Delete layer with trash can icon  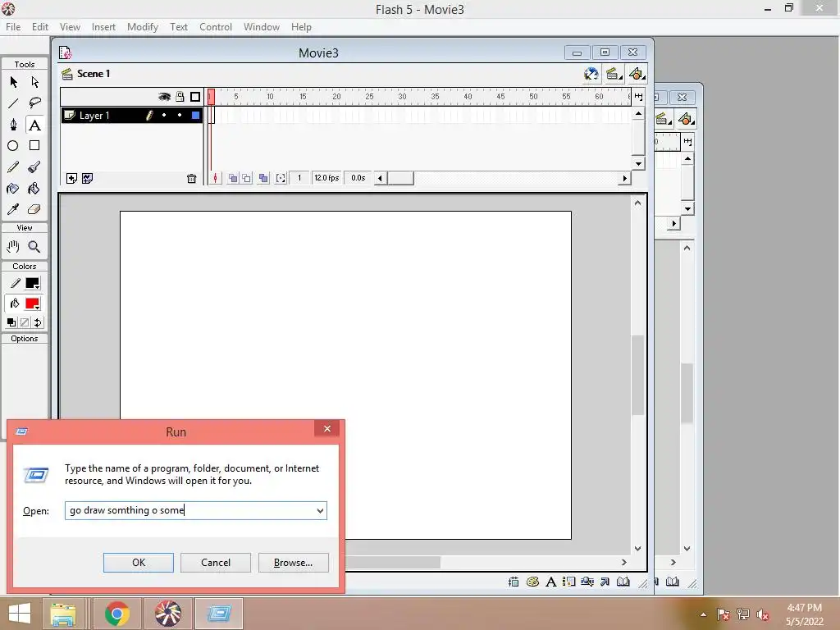(x=191, y=178)
